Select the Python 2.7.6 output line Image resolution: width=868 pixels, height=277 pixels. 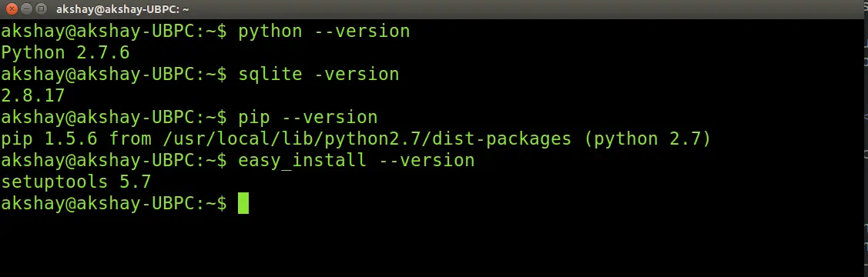(65, 52)
